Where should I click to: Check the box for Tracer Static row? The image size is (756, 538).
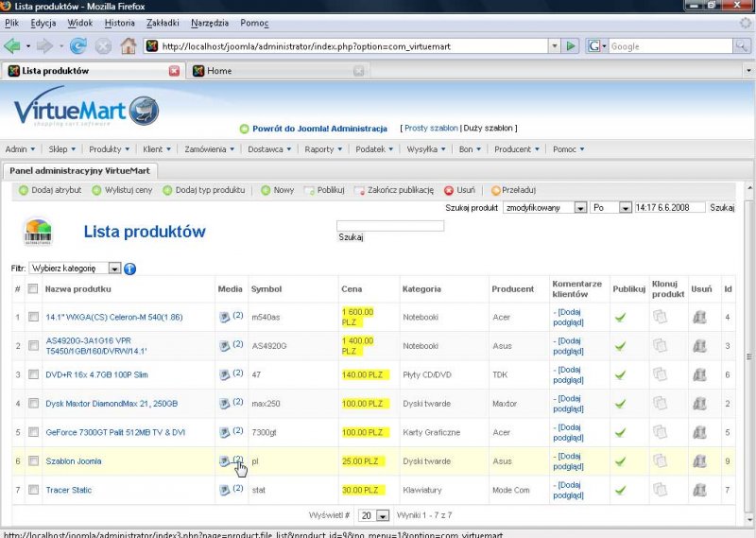click(34, 490)
